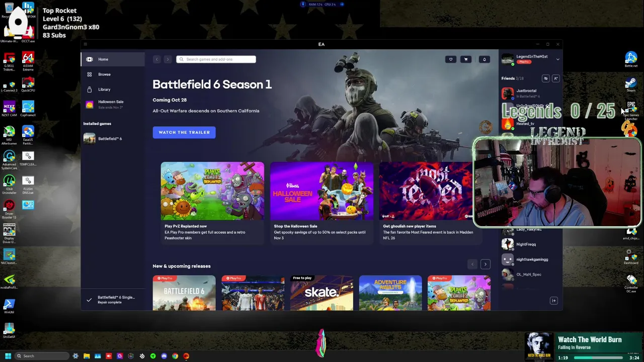The image size is (644, 362).
Task: Open Library in the EA sidebar
Action: pyautogui.click(x=113, y=89)
